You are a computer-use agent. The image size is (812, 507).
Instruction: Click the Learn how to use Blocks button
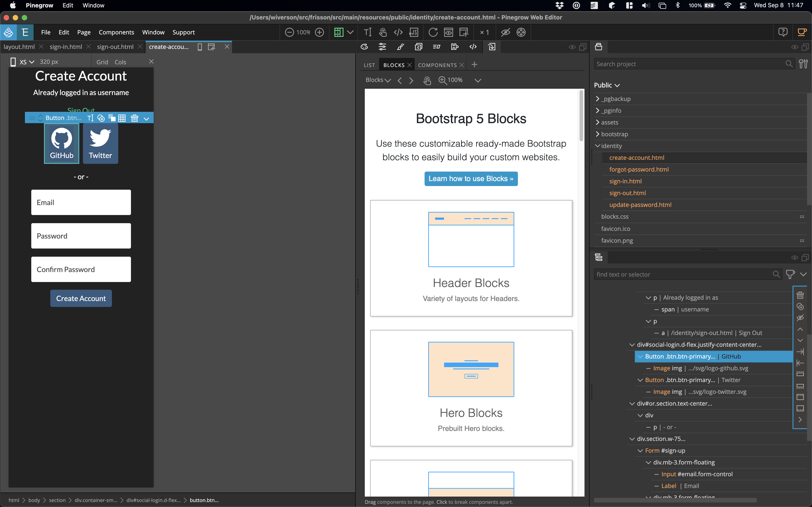coord(471,178)
